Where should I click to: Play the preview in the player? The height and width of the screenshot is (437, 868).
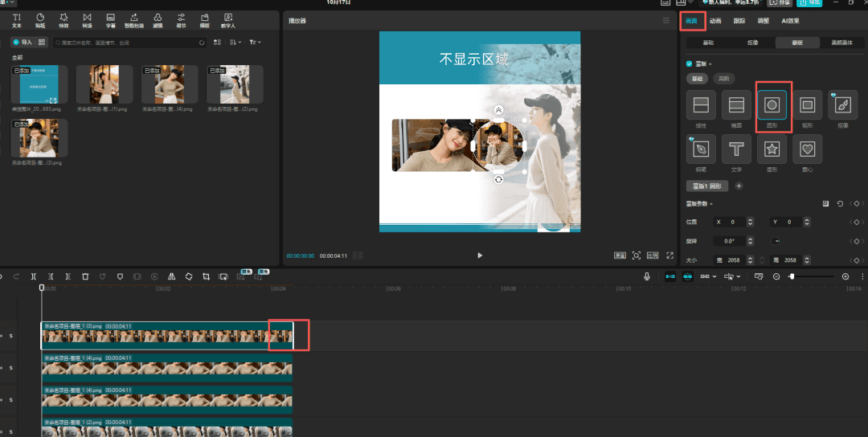click(480, 255)
